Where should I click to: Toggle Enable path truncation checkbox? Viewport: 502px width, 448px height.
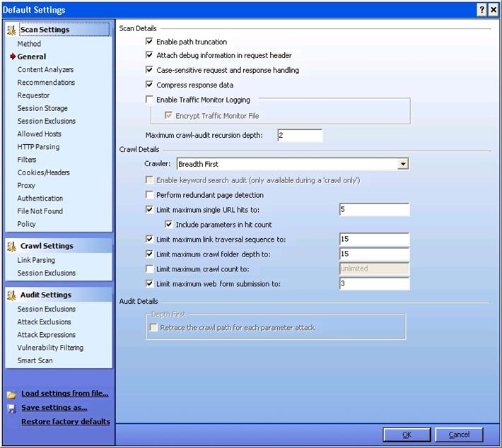149,42
